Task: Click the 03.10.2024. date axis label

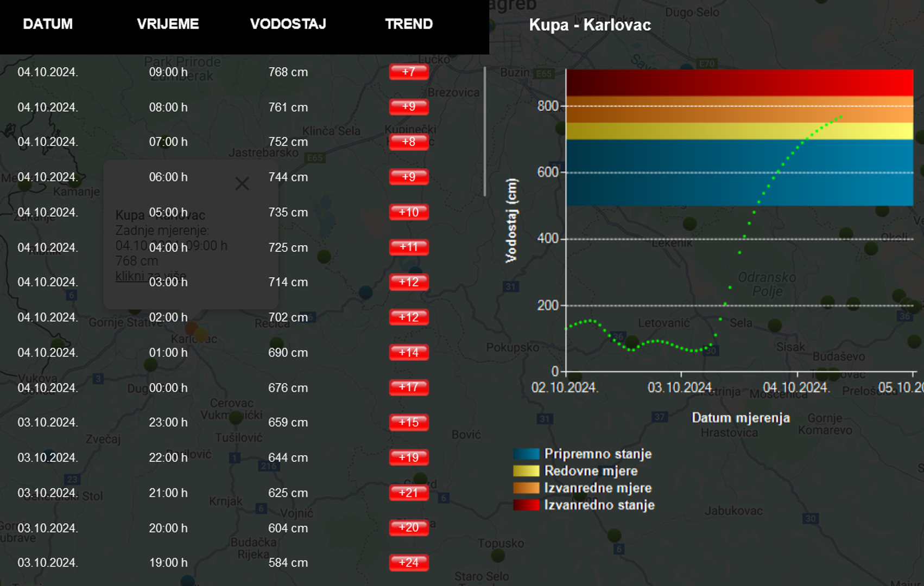Action: pos(680,387)
